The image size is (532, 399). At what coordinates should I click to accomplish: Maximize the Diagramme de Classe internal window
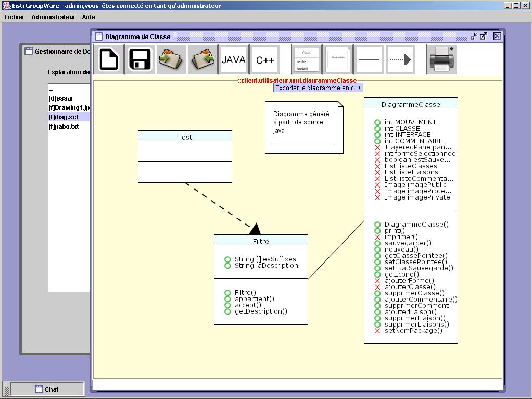point(484,36)
